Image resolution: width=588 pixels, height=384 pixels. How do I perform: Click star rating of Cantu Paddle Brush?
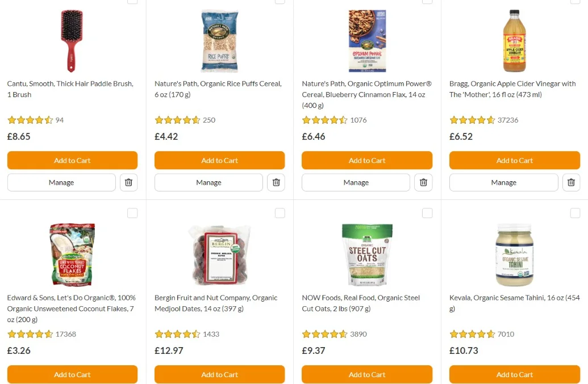(30, 120)
